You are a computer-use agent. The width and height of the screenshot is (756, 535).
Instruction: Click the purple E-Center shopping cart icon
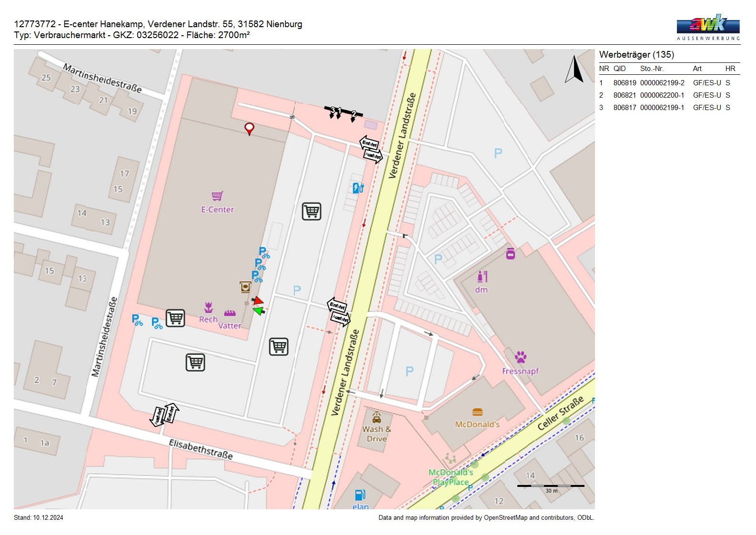[x=217, y=196]
